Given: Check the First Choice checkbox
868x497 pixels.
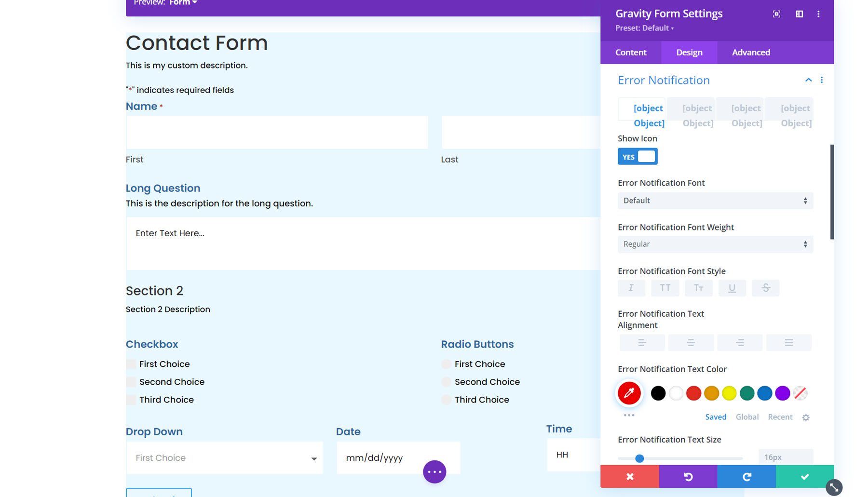Looking at the screenshot, I should click(131, 364).
